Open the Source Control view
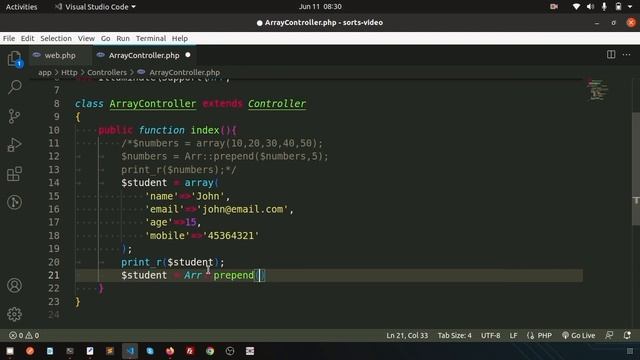The width and height of the screenshot is (640, 360). click(15, 116)
